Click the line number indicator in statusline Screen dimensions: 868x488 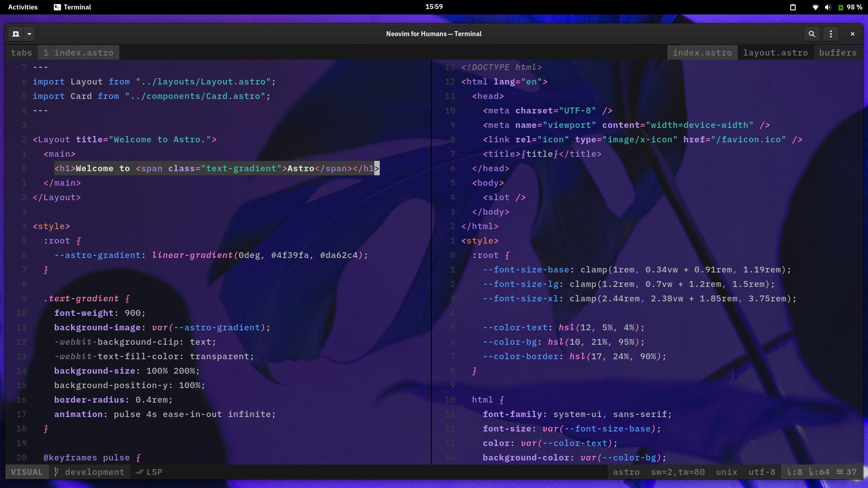[x=794, y=472]
